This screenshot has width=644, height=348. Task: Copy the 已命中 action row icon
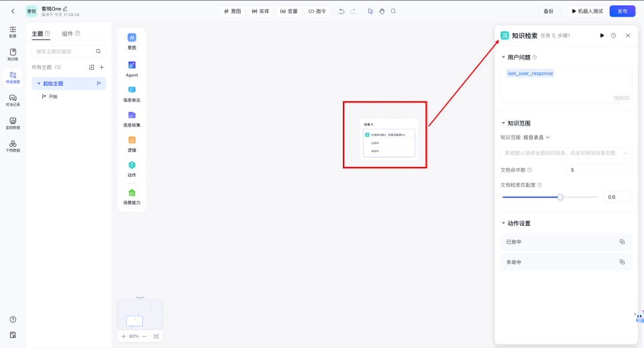click(623, 241)
